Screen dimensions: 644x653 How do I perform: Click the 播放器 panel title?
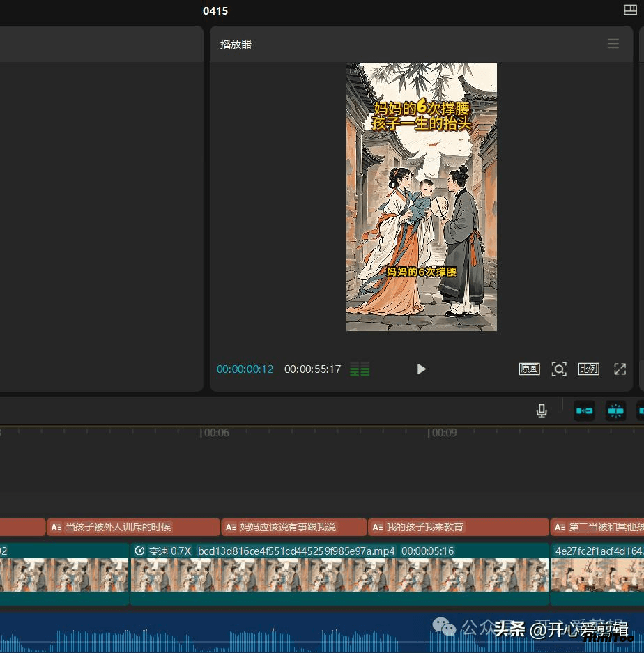pos(236,44)
